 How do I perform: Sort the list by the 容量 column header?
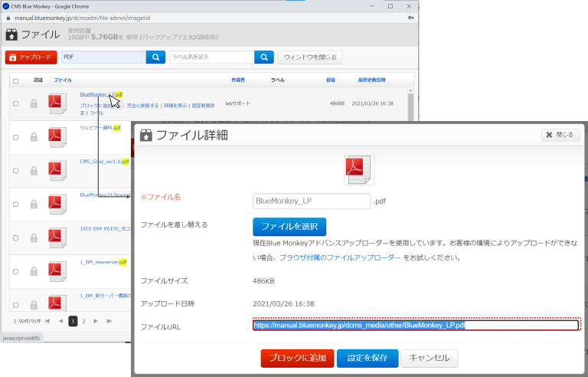point(331,80)
